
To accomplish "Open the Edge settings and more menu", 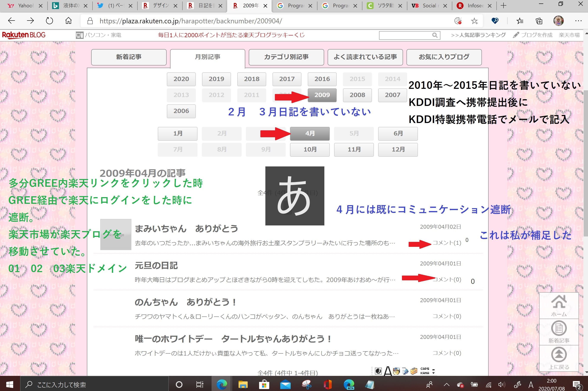I will coord(578,21).
